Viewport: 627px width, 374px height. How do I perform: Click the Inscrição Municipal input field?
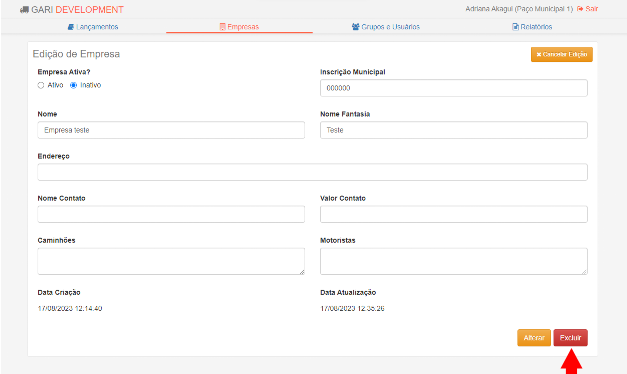[x=454, y=88]
